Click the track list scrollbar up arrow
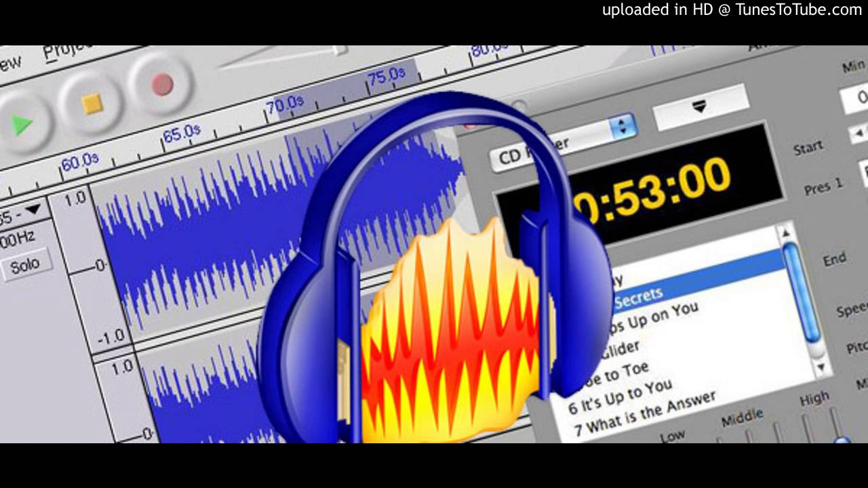Image resolution: width=868 pixels, height=488 pixels. coord(787,232)
